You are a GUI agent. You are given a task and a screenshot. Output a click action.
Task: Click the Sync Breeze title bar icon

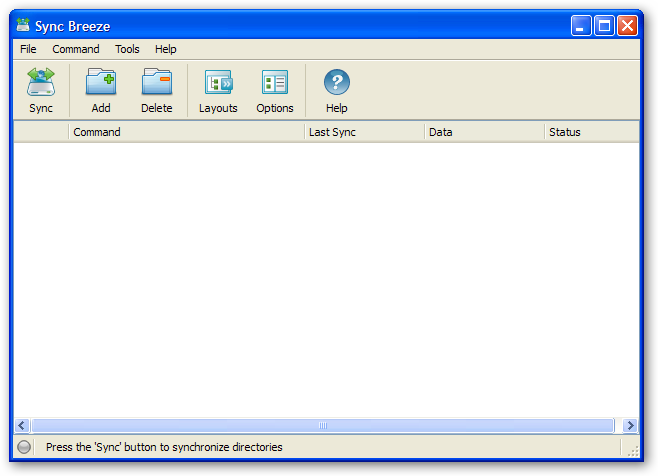[x=23, y=26]
